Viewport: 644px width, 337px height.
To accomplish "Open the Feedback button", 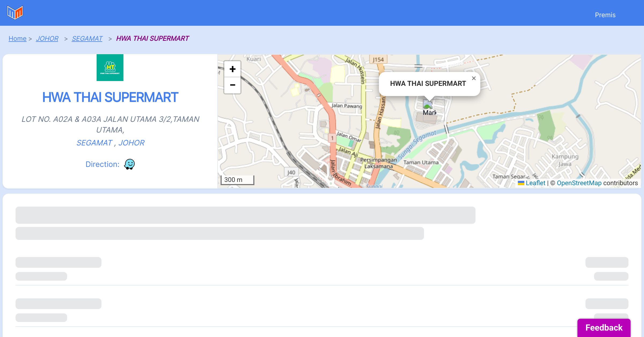I will pos(604,328).
